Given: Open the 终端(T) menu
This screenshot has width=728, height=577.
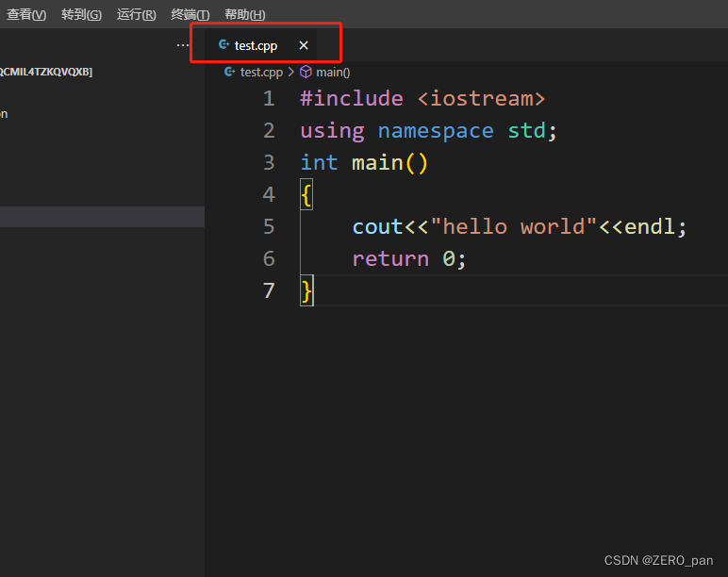Looking at the screenshot, I should click(190, 14).
